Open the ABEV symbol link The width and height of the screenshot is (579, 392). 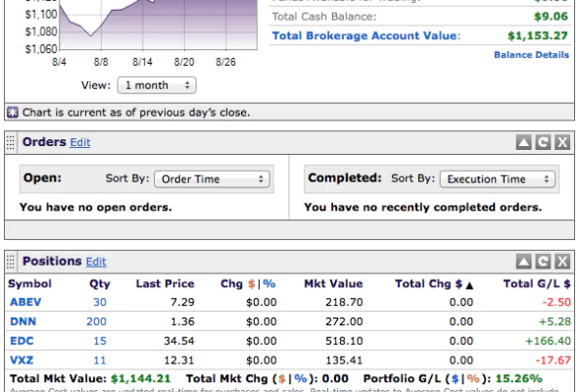pyautogui.click(x=25, y=302)
